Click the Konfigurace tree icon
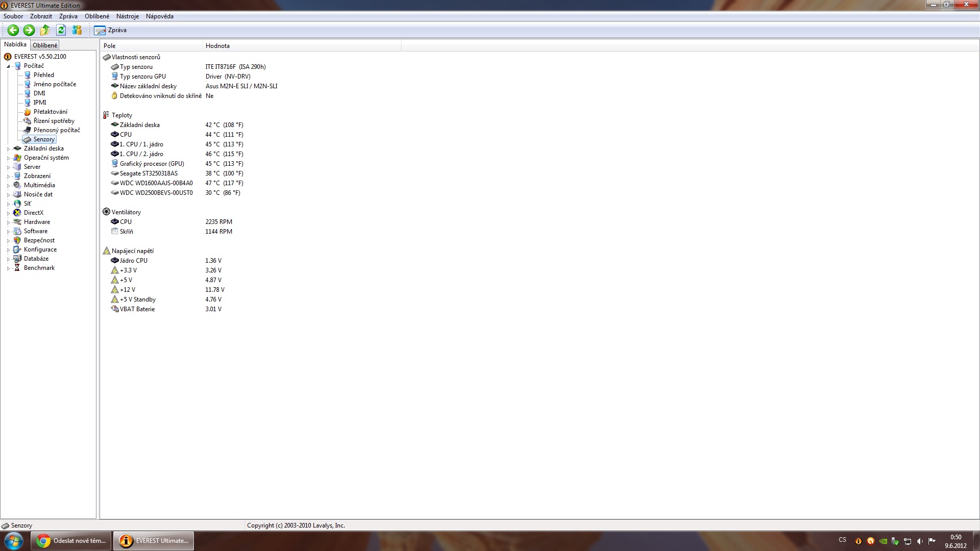 (17, 249)
